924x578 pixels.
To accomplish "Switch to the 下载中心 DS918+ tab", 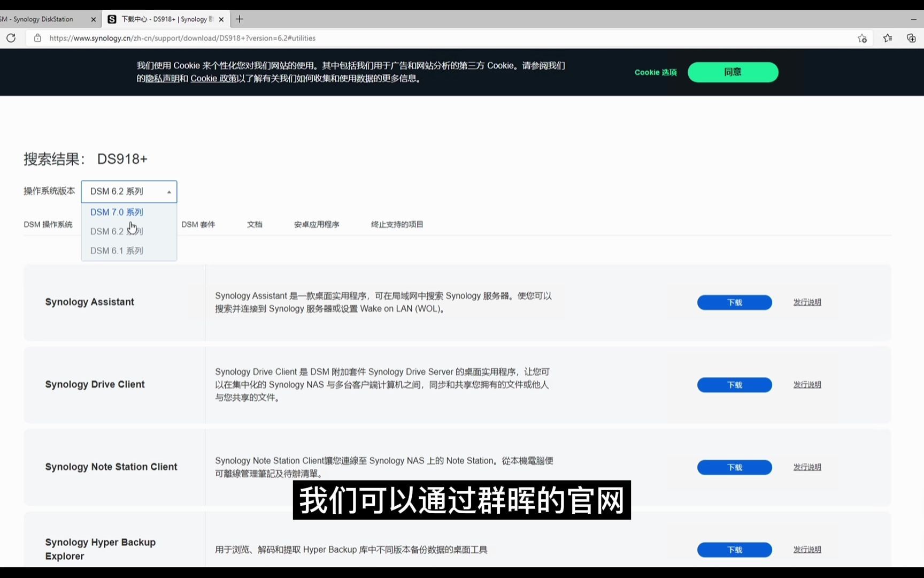I will click(166, 19).
